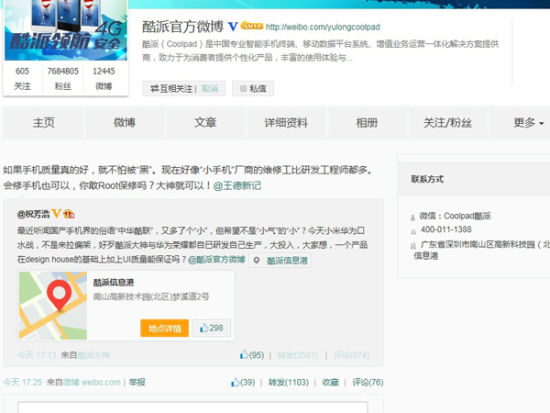Open the 更多 dropdown in the navigation bar
The width and height of the screenshot is (550, 413).
(x=528, y=122)
